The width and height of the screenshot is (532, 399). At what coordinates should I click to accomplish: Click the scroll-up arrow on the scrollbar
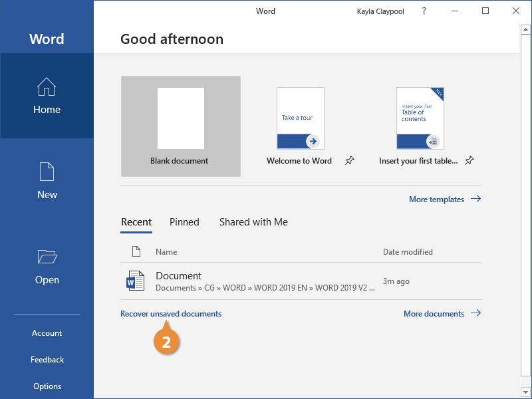525,29
